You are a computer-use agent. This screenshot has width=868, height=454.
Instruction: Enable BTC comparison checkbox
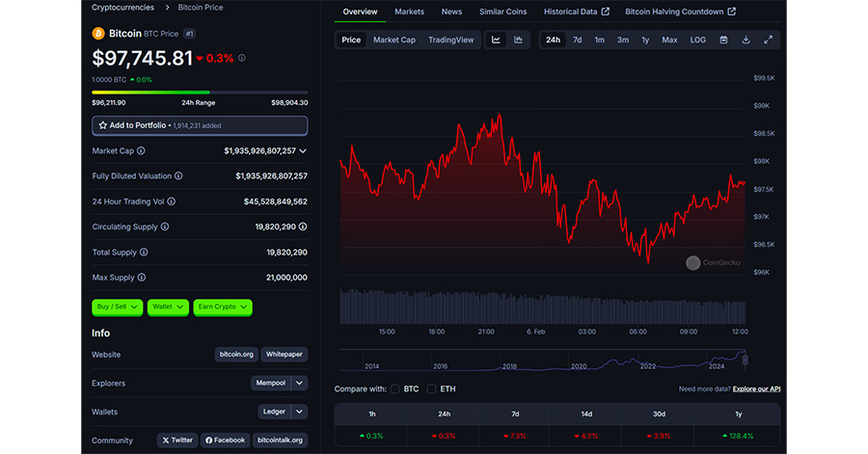(395, 389)
